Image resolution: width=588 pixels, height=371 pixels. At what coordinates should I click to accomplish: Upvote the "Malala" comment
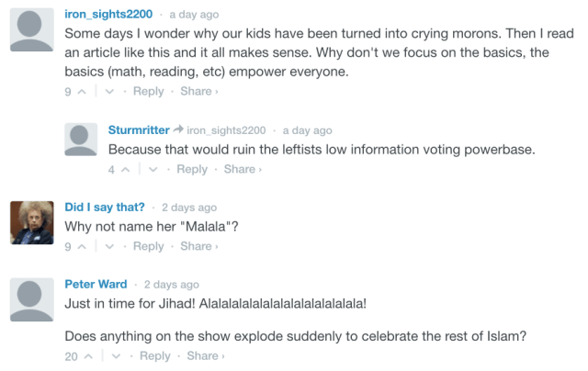(x=83, y=247)
